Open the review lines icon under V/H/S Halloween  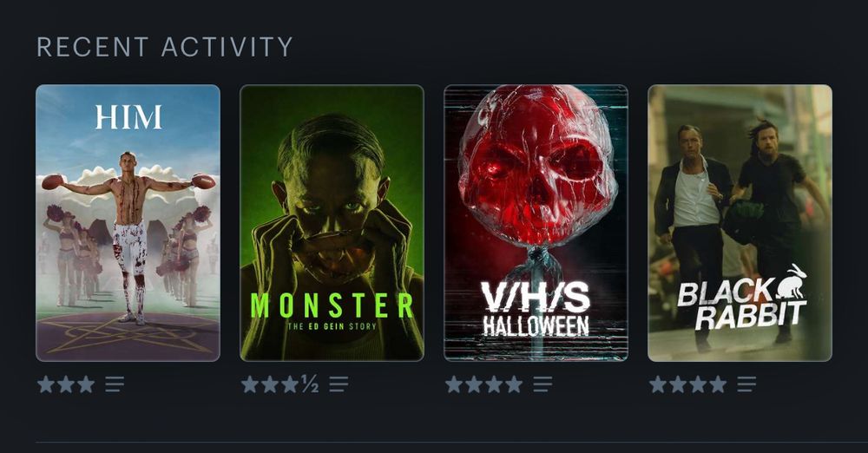point(542,384)
